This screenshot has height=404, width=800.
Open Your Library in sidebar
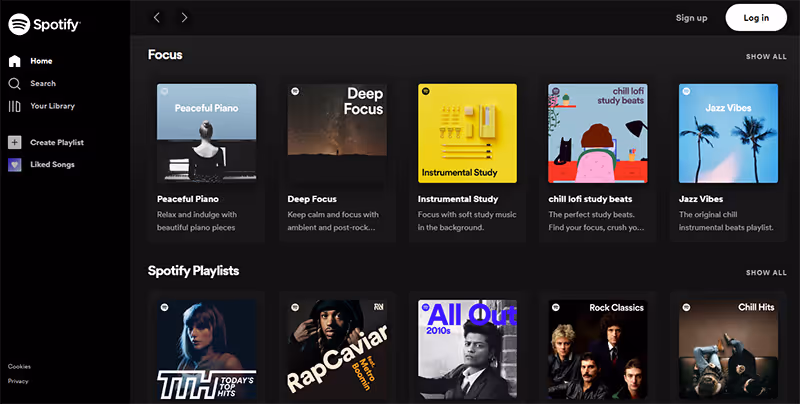pyautogui.click(x=53, y=106)
